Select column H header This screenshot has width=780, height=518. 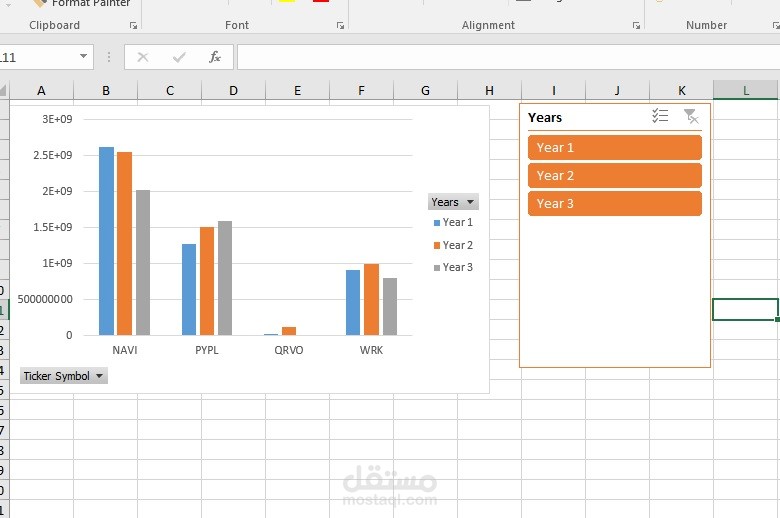point(489,91)
